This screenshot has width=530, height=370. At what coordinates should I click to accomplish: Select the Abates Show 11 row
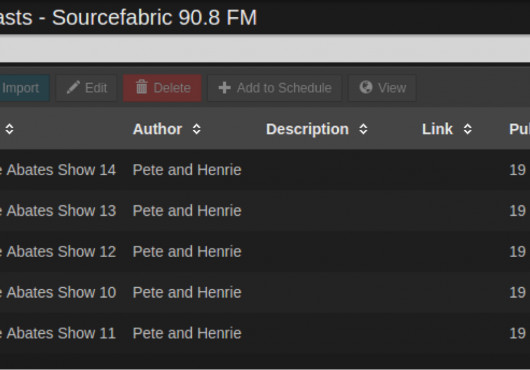tap(265, 333)
